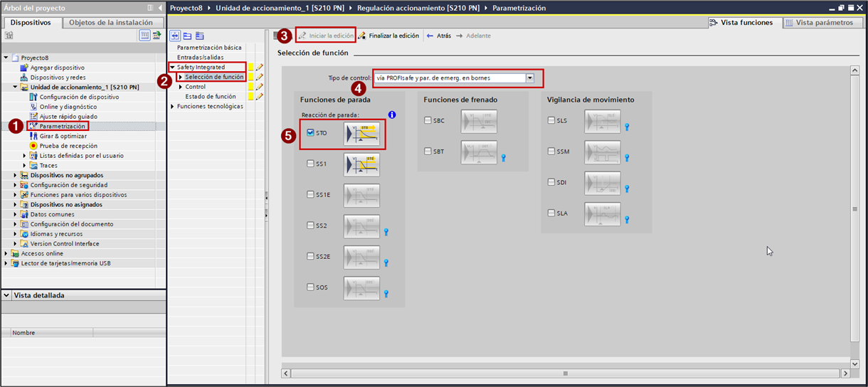Switch to the Vista parámetros tab
The height and width of the screenshot is (387, 868).
coord(819,23)
